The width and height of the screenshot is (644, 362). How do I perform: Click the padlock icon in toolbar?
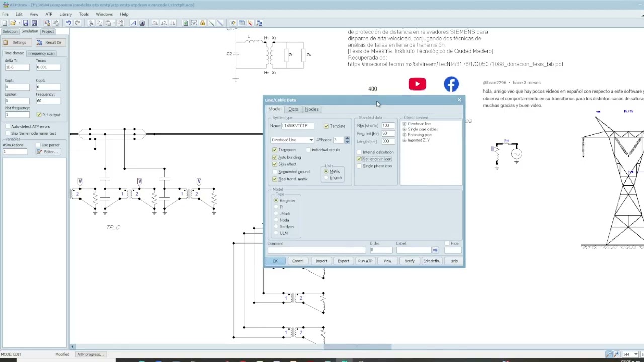pyautogui.click(x=202, y=23)
